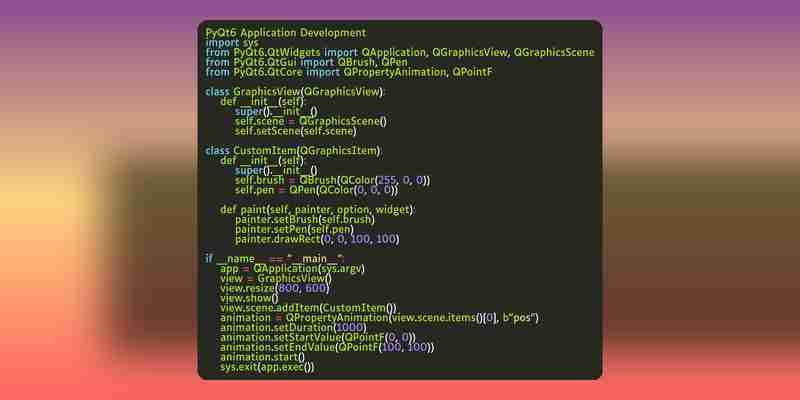800x400 pixels.
Task: Select the PyQt6.QtWidgets import line
Action: [x=400, y=53]
